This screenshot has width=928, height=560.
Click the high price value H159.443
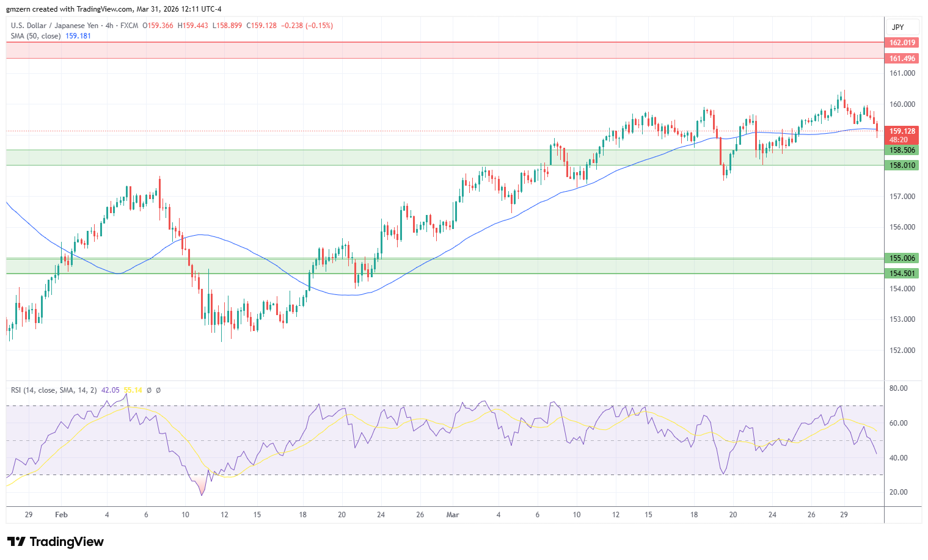[192, 26]
